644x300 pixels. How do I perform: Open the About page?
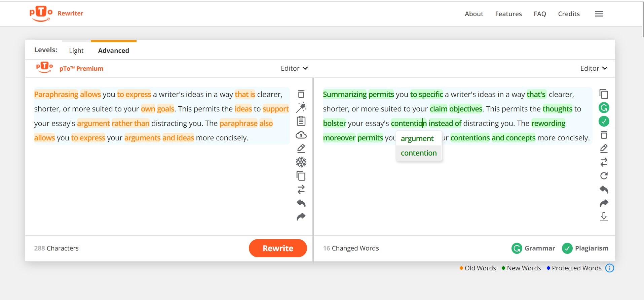point(474,14)
